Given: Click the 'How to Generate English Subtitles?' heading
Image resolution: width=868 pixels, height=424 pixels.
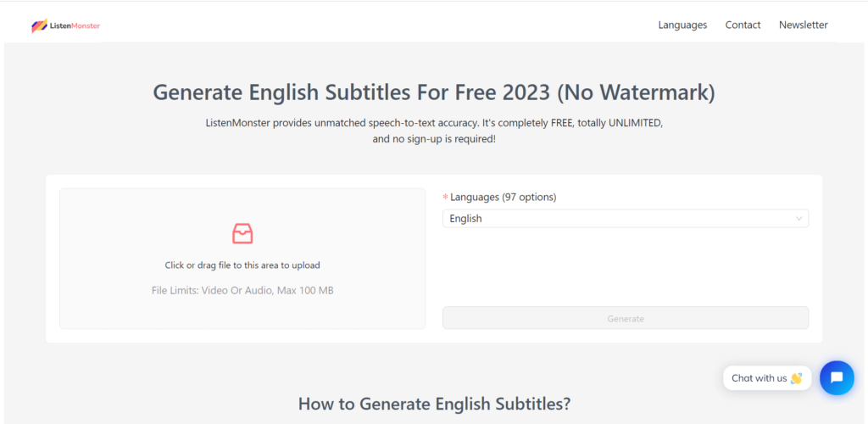Looking at the screenshot, I should (x=434, y=404).
